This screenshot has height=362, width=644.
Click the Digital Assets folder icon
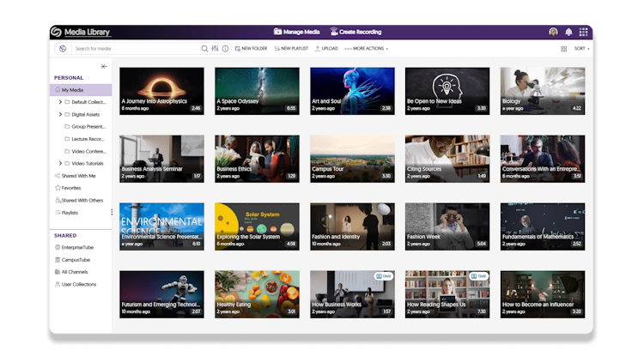pyautogui.click(x=67, y=114)
